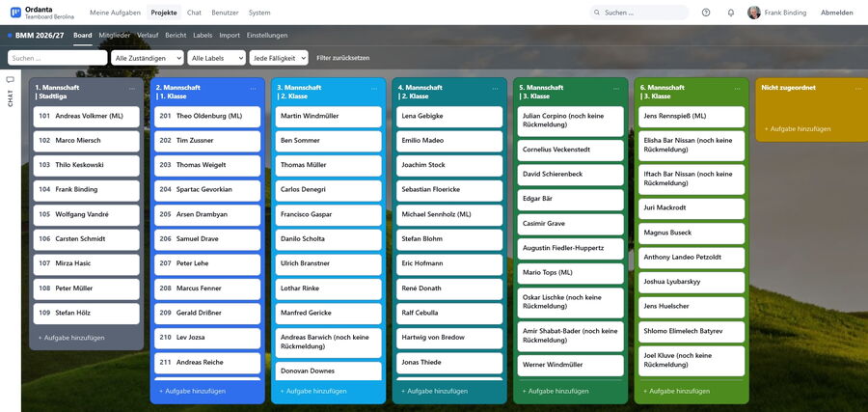Add a task to 1. Mannschaft column
Viewport: 868px width, 412px height.
point(71,338)
